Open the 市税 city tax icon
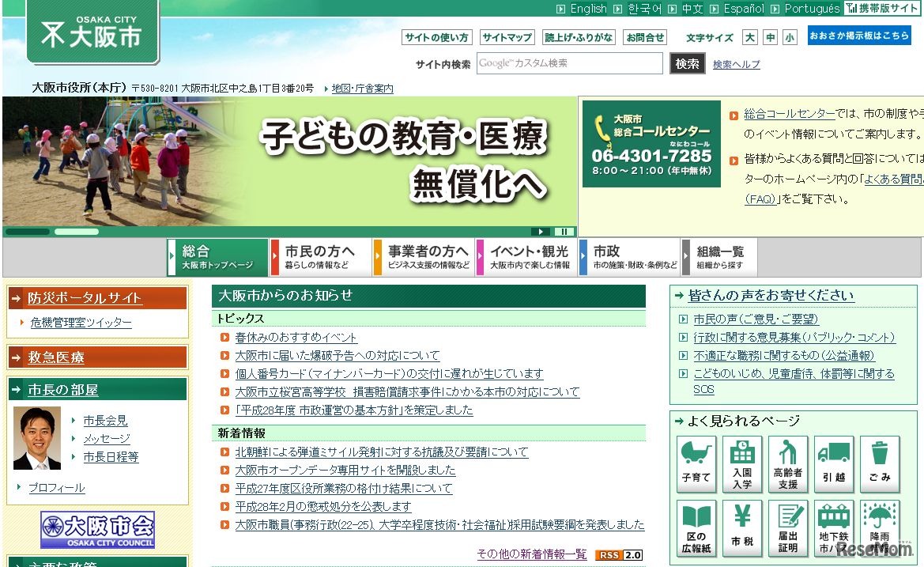 741,527
